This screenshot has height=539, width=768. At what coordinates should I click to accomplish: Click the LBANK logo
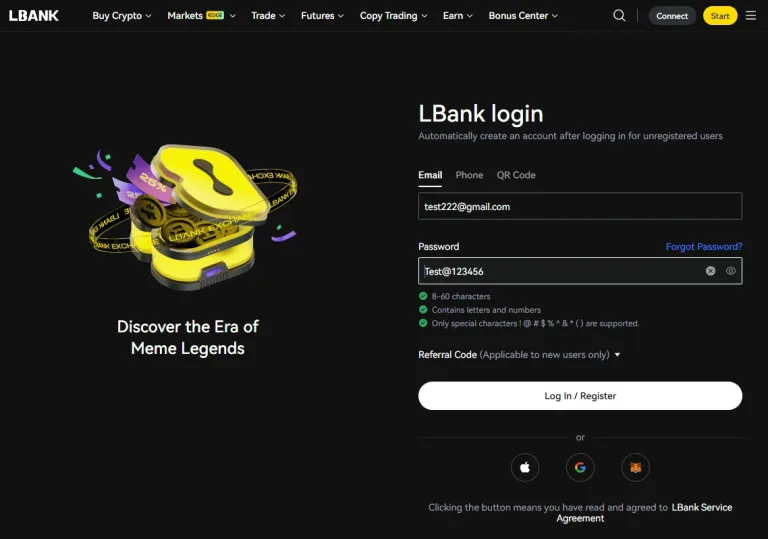(x=34, y=16)
